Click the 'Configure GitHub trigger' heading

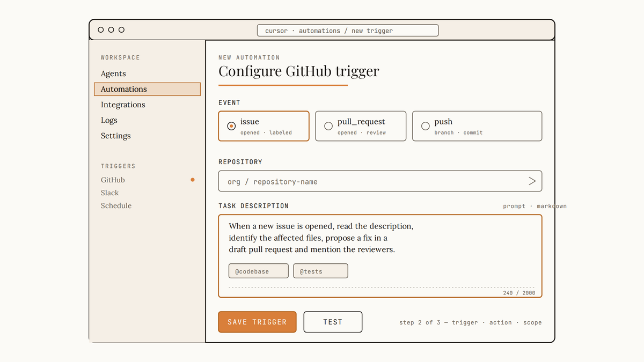pyautogui.click(x=299, y=71)
